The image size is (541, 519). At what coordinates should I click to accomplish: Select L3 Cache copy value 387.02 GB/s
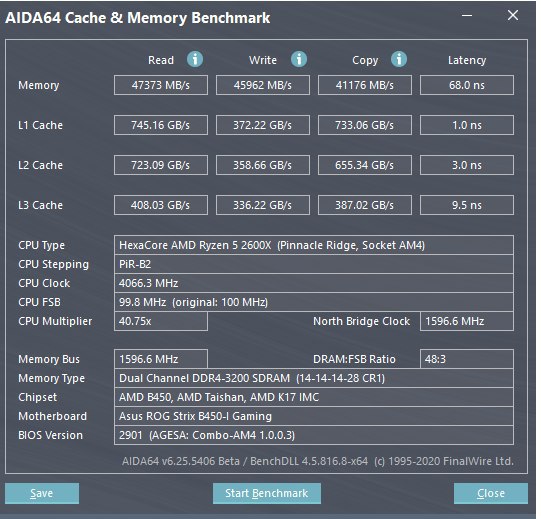tap(365, 205)
